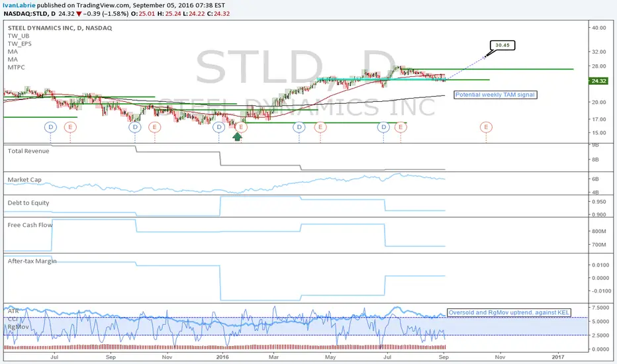
Task: Open the IvanLabrie author profile link
Action: [x=19, y=5]
